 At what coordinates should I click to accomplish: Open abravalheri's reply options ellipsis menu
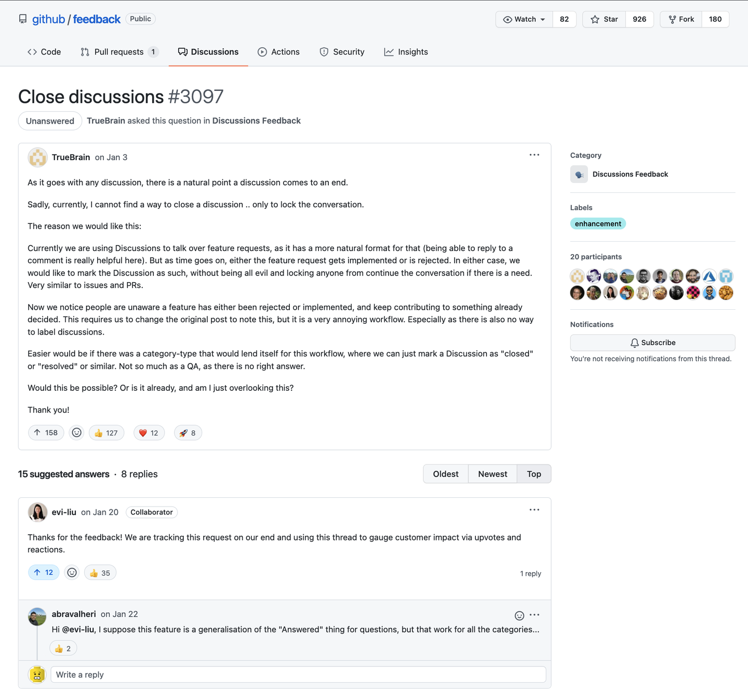pyautogui.click(x=535, y=615)
